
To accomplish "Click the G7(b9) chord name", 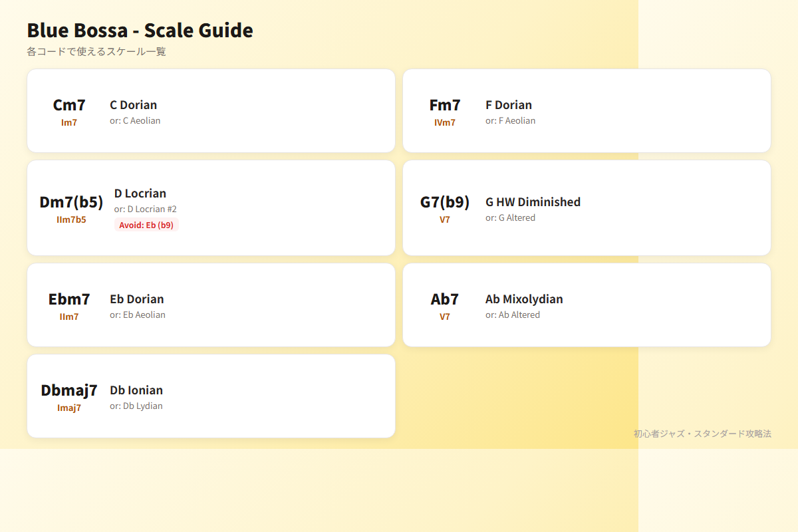I will tap(445, 202).
